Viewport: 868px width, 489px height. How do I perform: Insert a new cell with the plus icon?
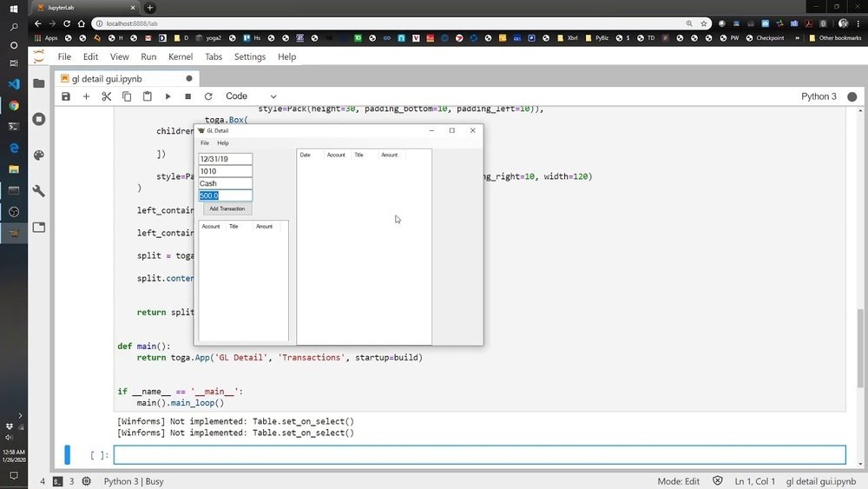[86, 96]
